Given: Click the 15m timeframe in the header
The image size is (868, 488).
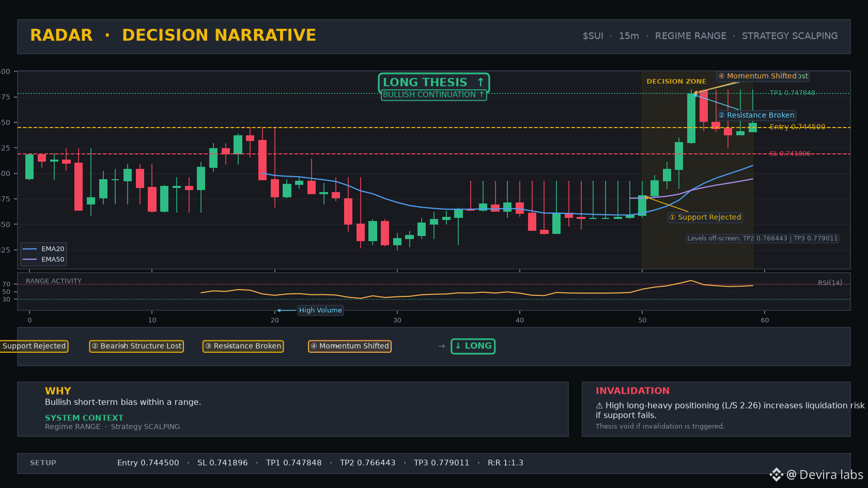Looking at the screenshot, I should point(629,36).
